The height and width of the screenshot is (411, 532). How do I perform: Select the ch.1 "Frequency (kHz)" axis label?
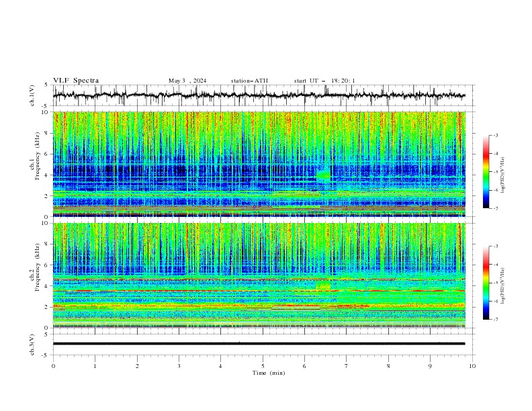point(38,156)
